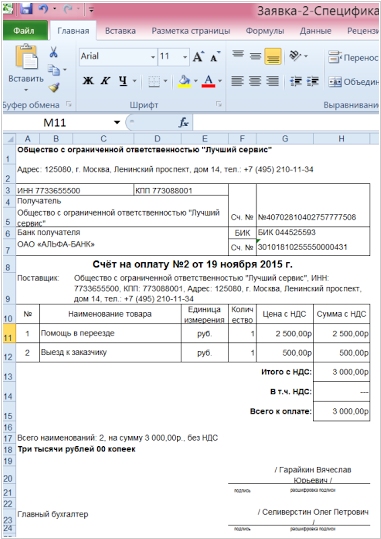
Task: Click the Объединить merge cells button
Action: coord(353,82)
